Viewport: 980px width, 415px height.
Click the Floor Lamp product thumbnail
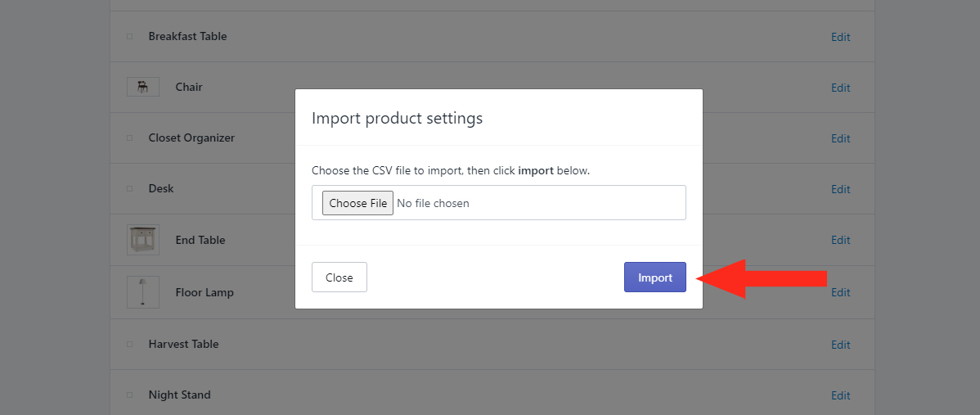point(143,292)
